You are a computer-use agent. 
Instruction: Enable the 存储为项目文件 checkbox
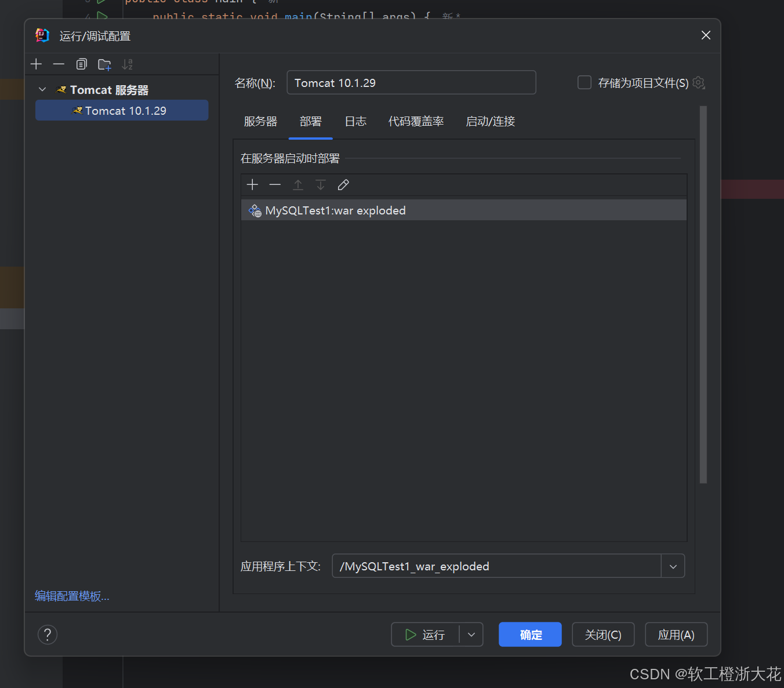[585, 82]
